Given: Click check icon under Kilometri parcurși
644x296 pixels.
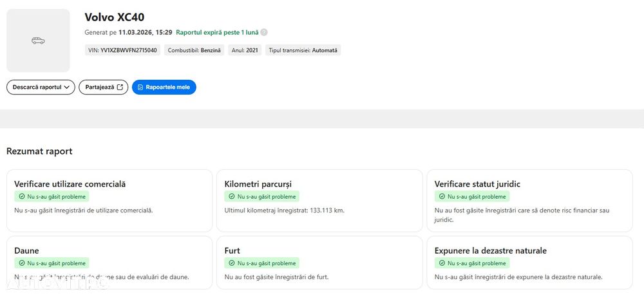Looking at the screenshot, I should (232, 197).
